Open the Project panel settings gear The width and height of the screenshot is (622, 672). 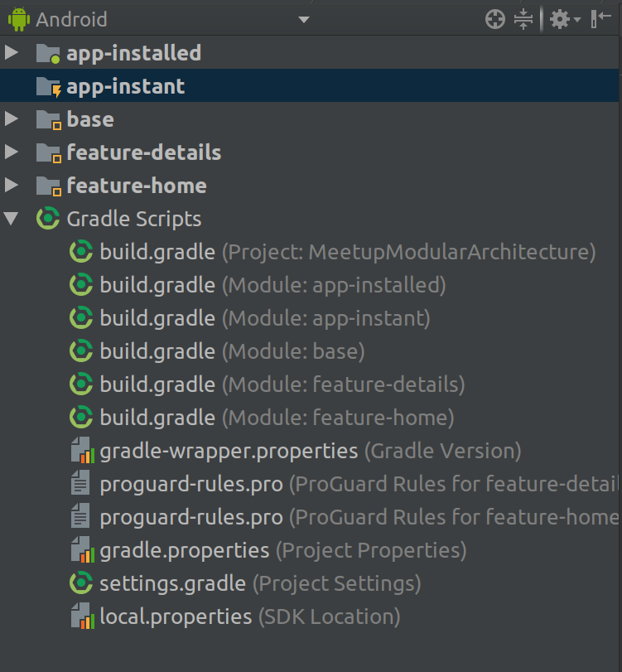coord(560,18)
